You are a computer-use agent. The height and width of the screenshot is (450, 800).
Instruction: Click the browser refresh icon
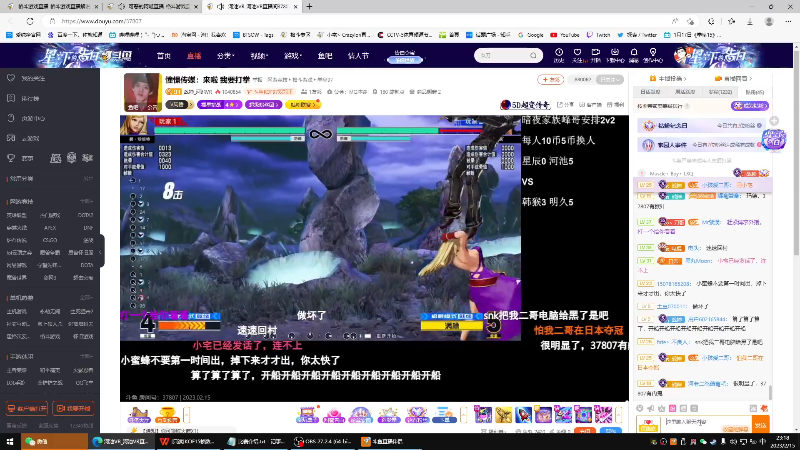point(30,21)
